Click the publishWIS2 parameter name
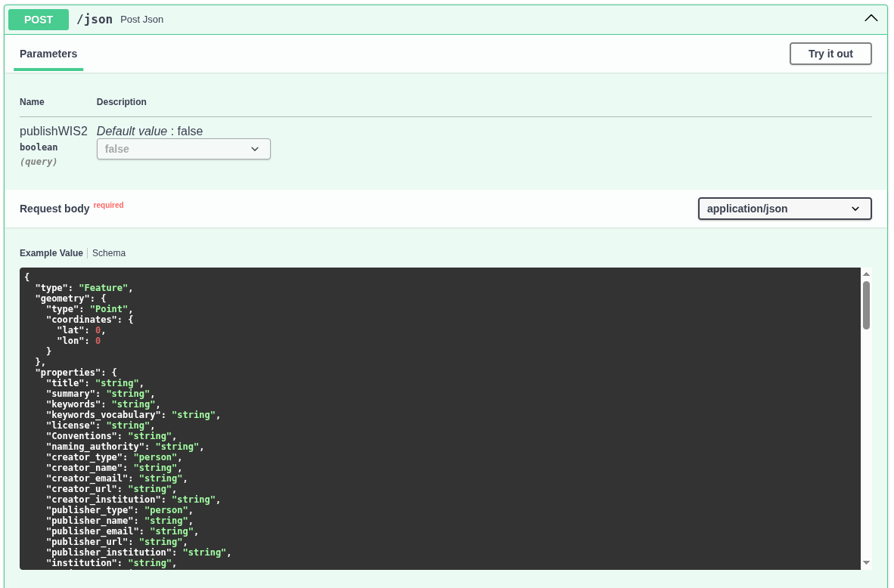894x588 pixels. click(x=54, y=131)
